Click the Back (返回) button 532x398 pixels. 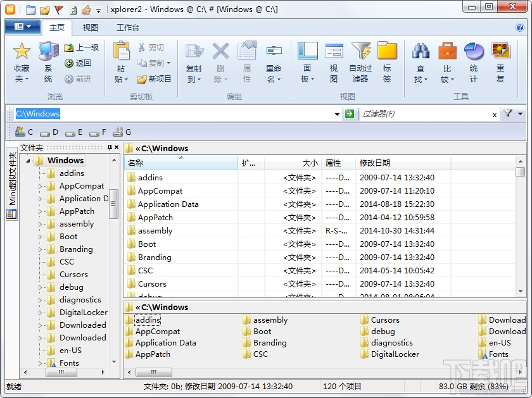[78, 63]
